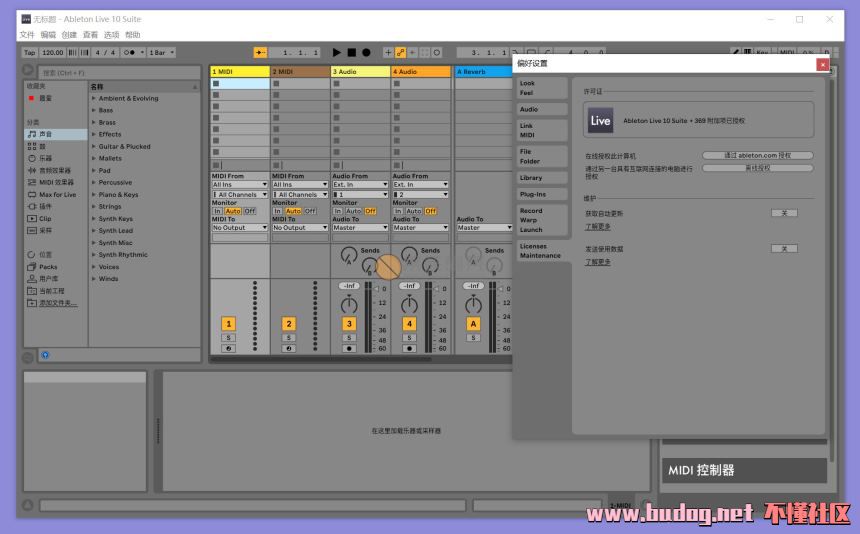Click 了解更多 link under 获取自动更新

click(x=597, y=226)
